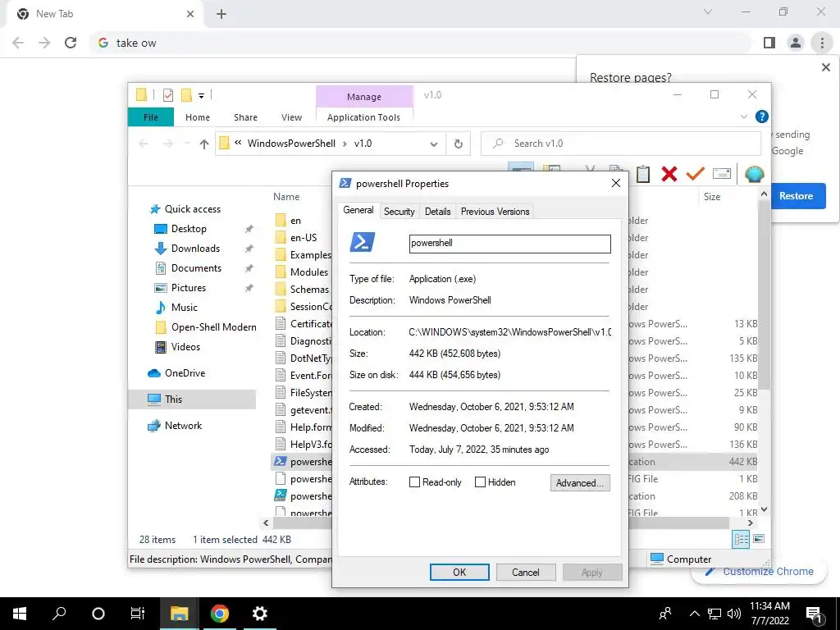This screenshot has width=840, height=630.
Task: Click the envelope Email toolbar icon
Action: pyautogui.click(x=722, y=174)
